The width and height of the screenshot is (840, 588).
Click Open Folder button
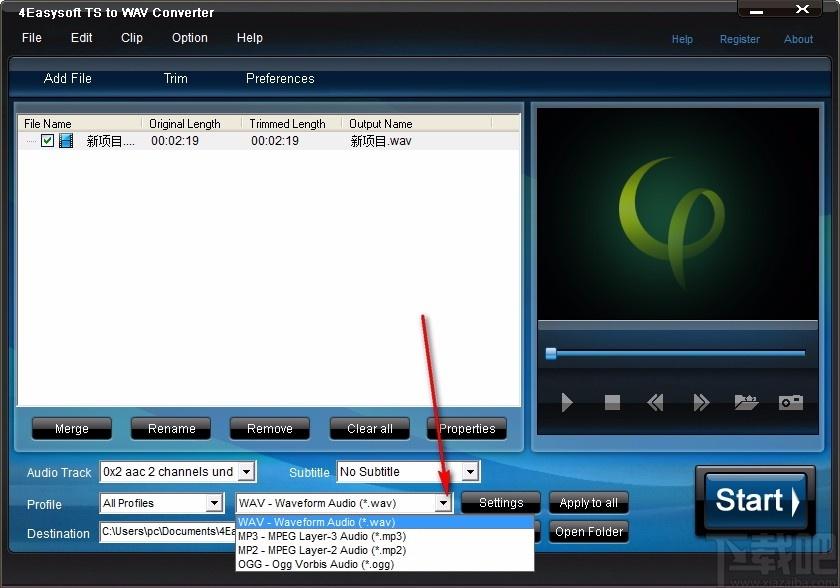coord(589,532)
